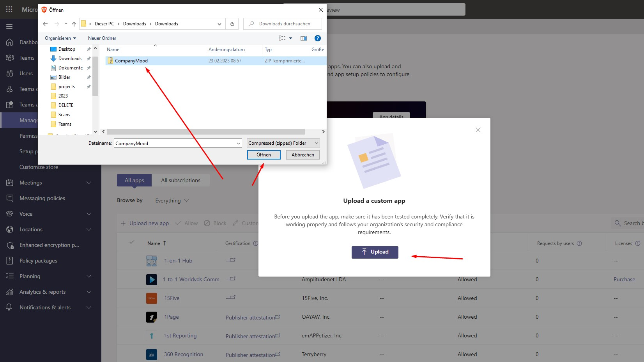
Task: Open file dialog help question mark
Action: tap(318, 38)
